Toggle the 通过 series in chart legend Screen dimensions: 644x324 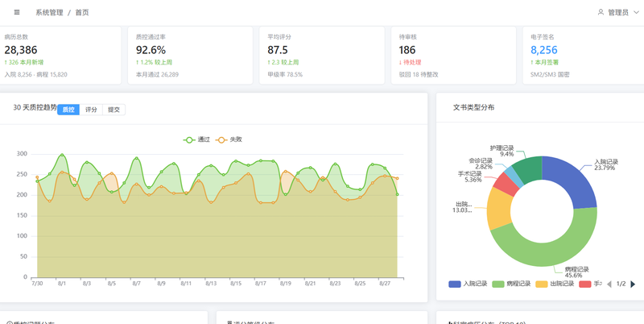196,139
